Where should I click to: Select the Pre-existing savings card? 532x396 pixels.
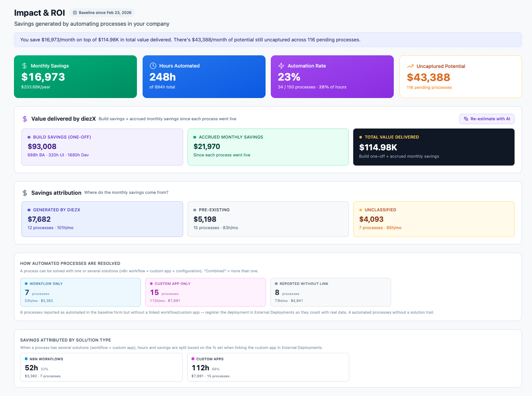pos(268,219)
